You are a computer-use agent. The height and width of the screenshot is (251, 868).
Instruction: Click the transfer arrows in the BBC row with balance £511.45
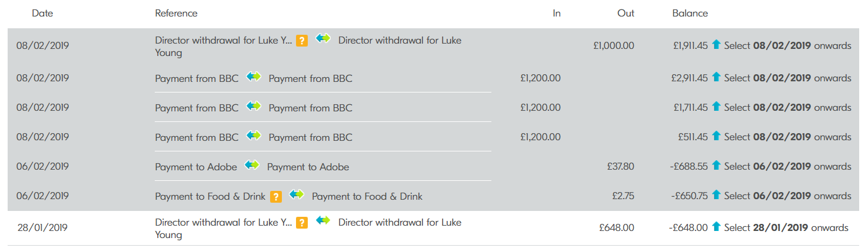[254, 136]
